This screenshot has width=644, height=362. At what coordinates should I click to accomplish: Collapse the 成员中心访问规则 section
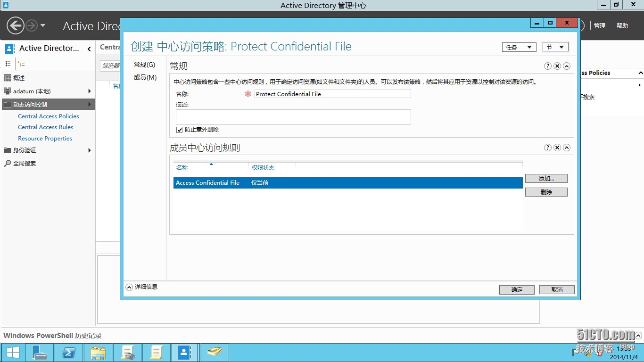click(x=567, y=148)
